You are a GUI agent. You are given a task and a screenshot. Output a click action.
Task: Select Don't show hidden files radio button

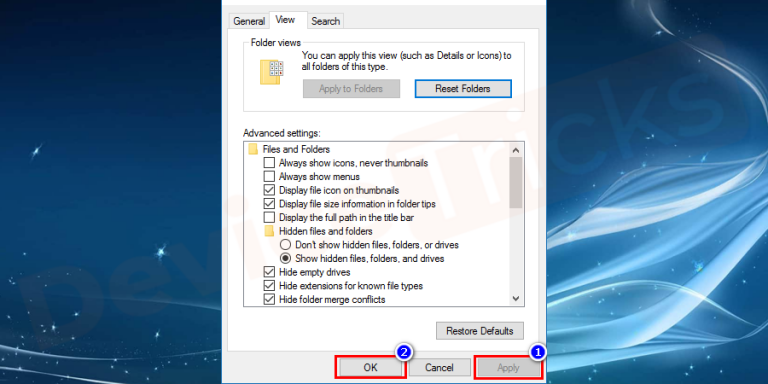coord(285,244)
